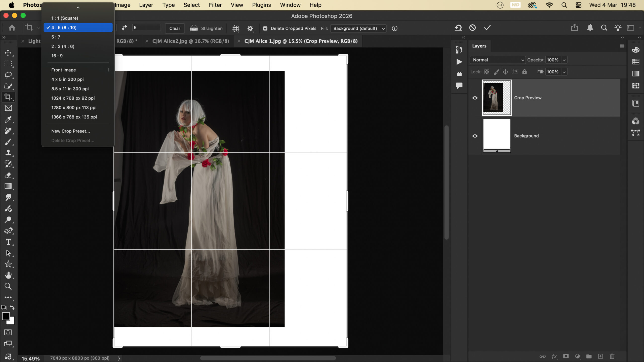Hide the Background layer
The height and width of the screenshot is (362, 644).
[475, 136]
